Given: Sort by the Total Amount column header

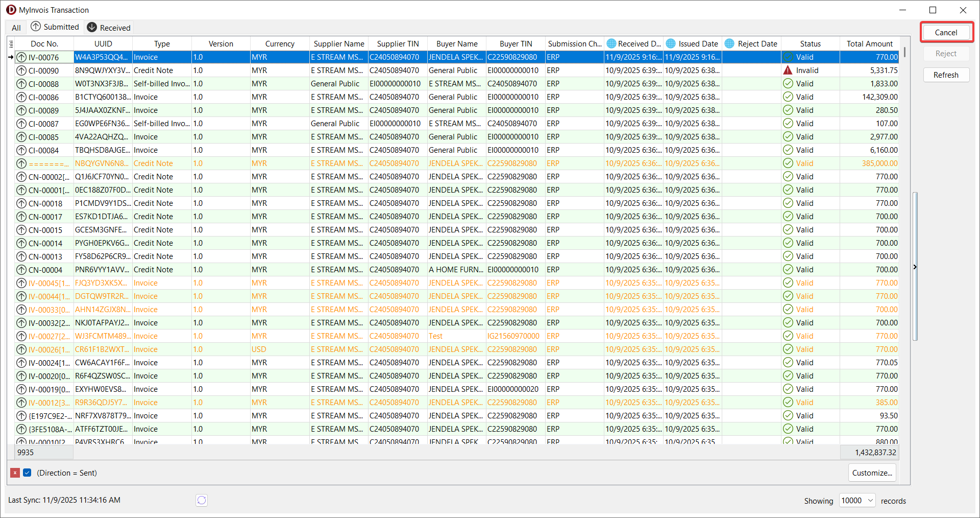Looking at the screenshot, I should (x=869, y=44).
